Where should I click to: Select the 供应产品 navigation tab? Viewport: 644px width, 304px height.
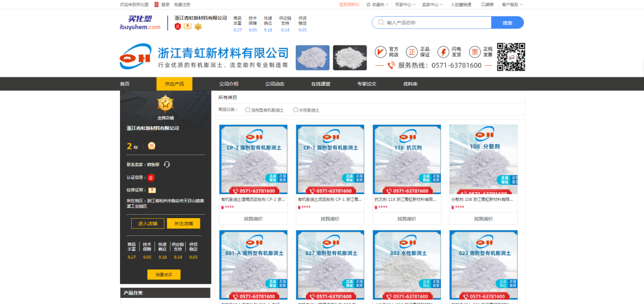[x=175, y=84]
